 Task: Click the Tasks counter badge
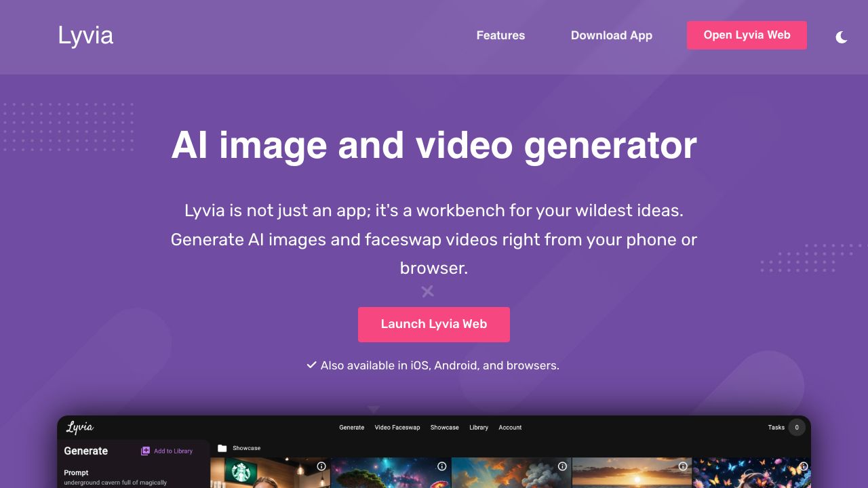coord(797,427)
